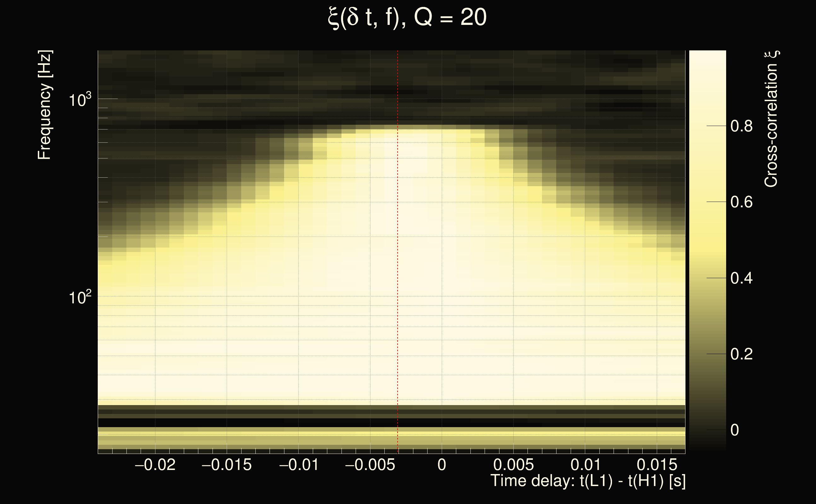This screenshot has height=504, width=816.
Task: Select the 0.015 time delay tick label
Action: coord(657,465)
